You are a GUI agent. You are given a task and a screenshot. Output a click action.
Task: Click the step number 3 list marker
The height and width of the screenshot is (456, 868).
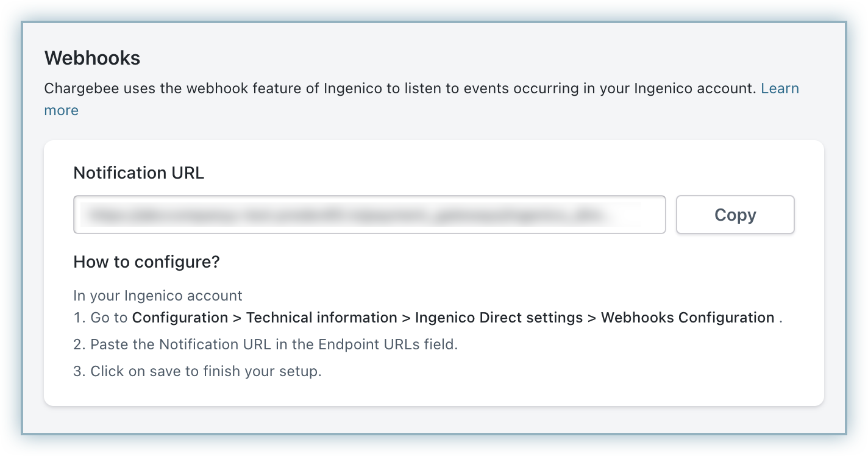pos(79,371)
